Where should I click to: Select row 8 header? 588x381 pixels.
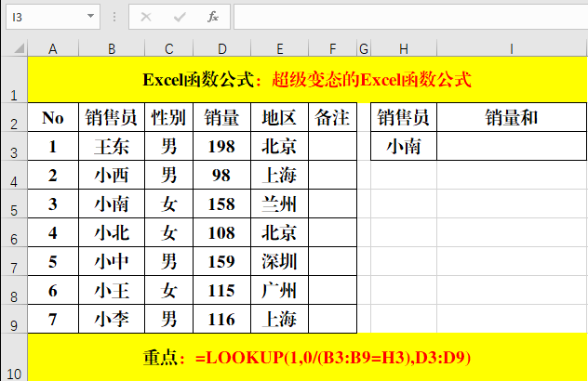14,290
